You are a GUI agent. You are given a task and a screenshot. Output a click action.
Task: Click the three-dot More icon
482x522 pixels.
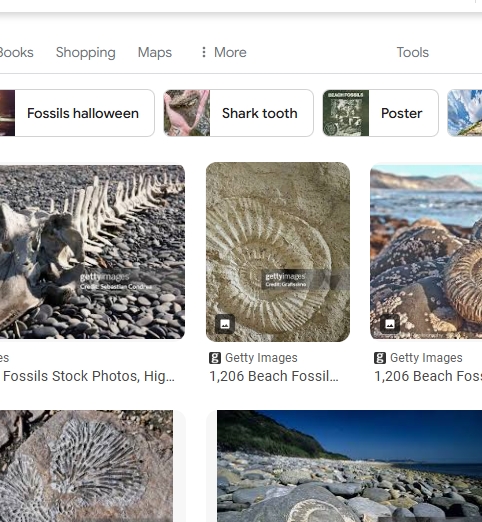coord(204,52)
